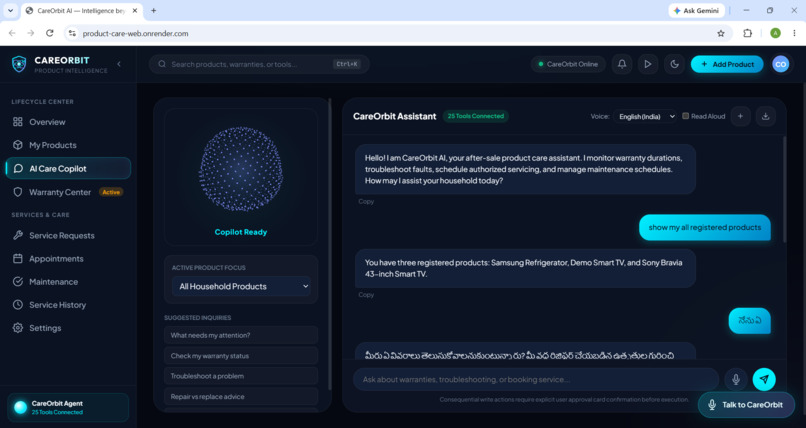Click the Talk to CareOrbit button
806x428 pixels.
pos(746,405)
